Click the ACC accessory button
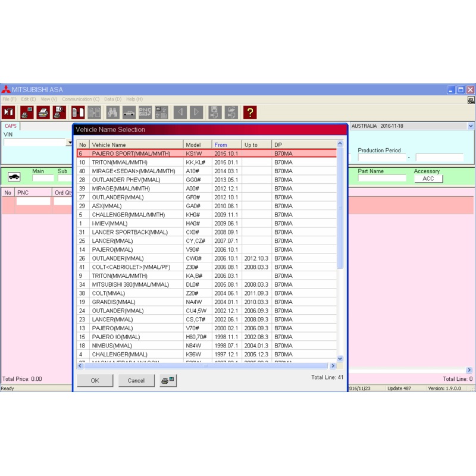Screen dimensions: 476x476 click(x=428, y=178)
